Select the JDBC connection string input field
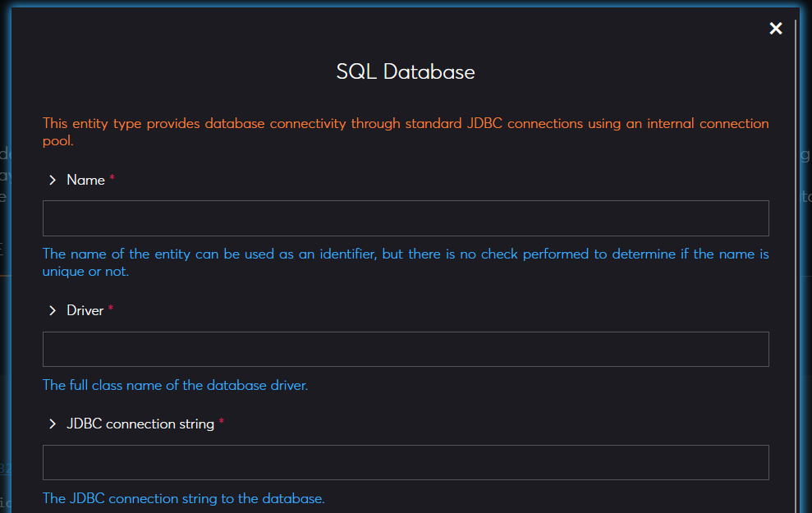Screen dimensions: 812x513 click(x=406, y=462)
